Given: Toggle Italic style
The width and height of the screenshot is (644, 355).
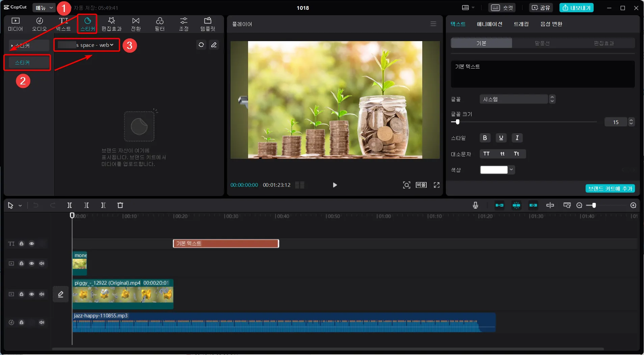Looking at the screenshot, I should coord(517,138).
